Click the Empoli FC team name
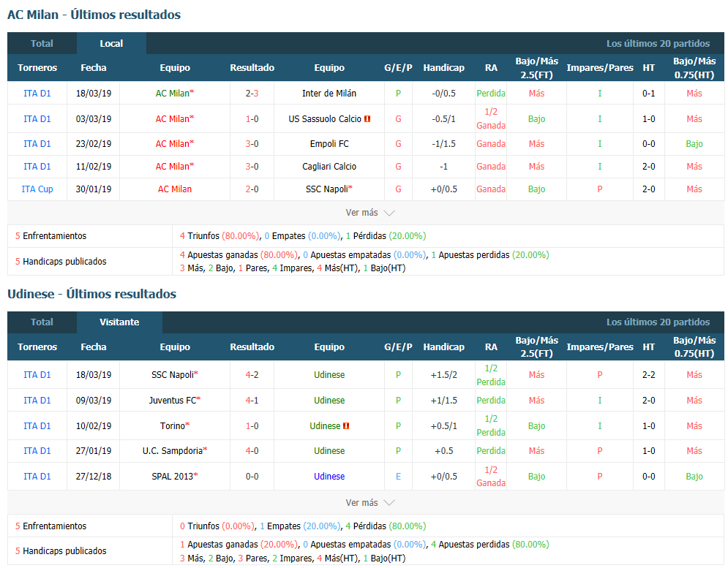728x568 pixels. pos(329,144)
